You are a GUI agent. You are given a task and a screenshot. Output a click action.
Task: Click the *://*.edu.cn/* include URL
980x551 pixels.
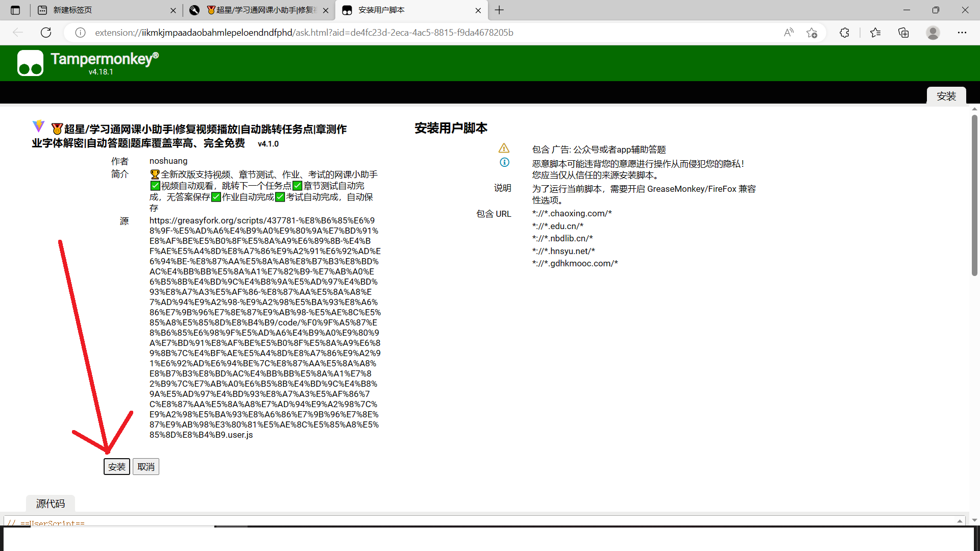pyautogui.click(x=557, y=226)
